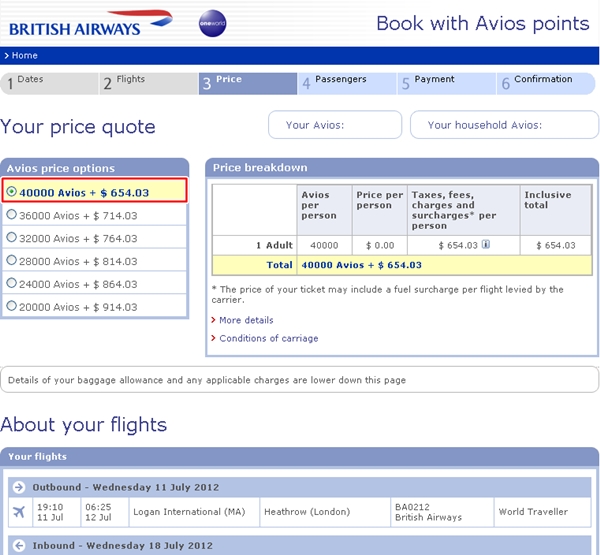The image size is (600, 555).
Task: Click the Taxes, fees, charges and surcharges column header
Action: point(463,210)
